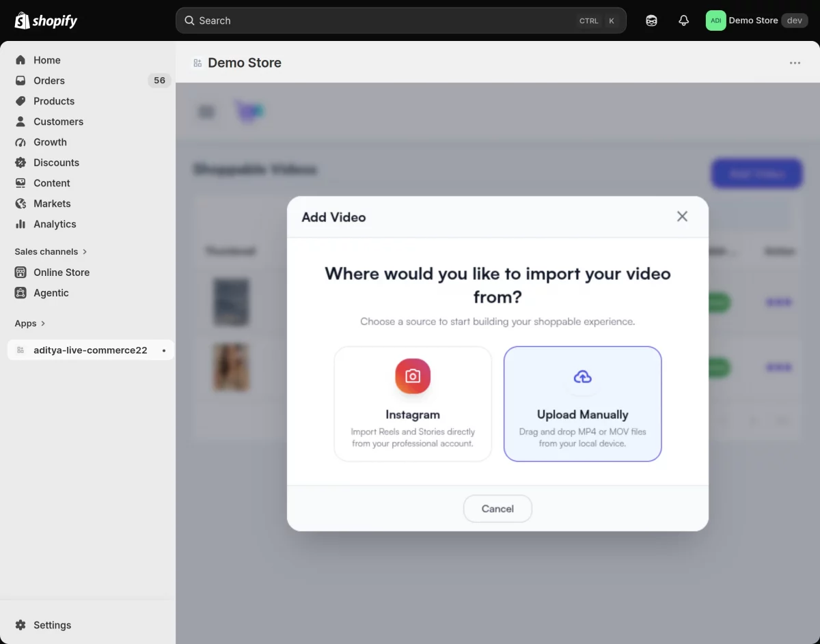Cancel the Add Video dialog
The image size is (820, 644).
point(497,509)
